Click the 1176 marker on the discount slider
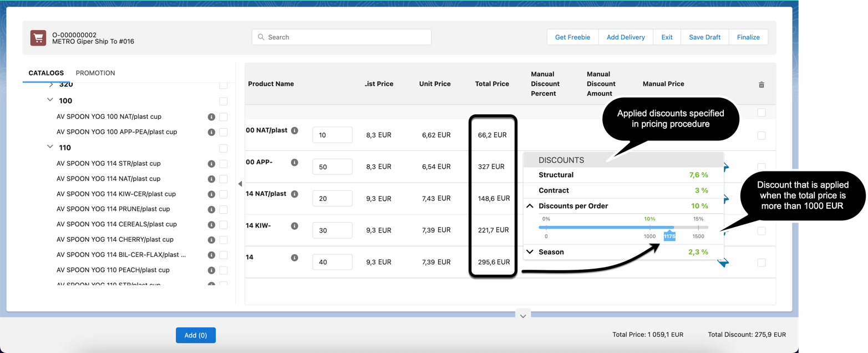Viewport: 868px width, 353px height. (x=669, y=236)
